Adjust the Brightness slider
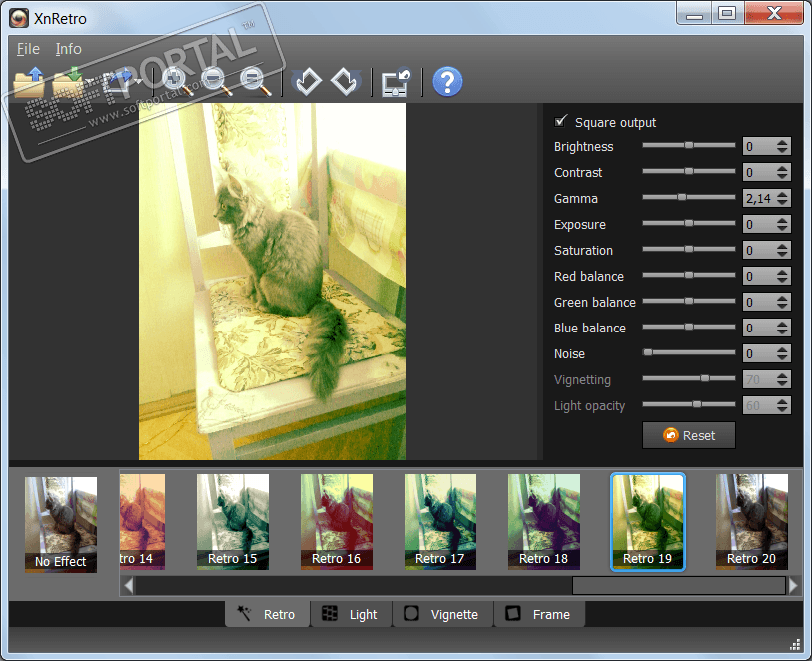The height and width of the screenshot is (661, 812). tap(689, 146)
